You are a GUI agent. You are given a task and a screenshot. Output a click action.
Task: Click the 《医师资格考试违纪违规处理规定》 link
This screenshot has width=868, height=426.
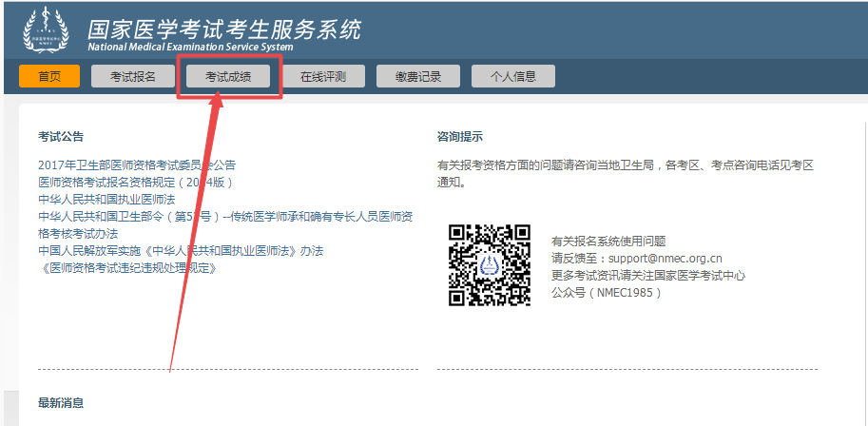pyautogui.click(x=128, y=267)
